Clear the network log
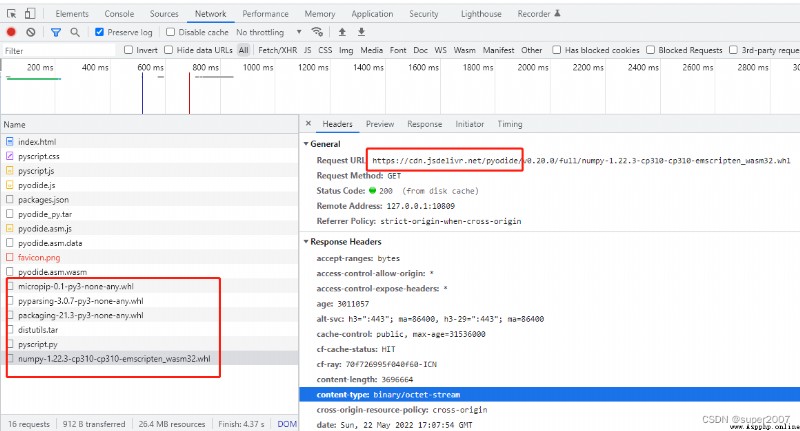Screen dimensions: 800x431 point(31,32)
